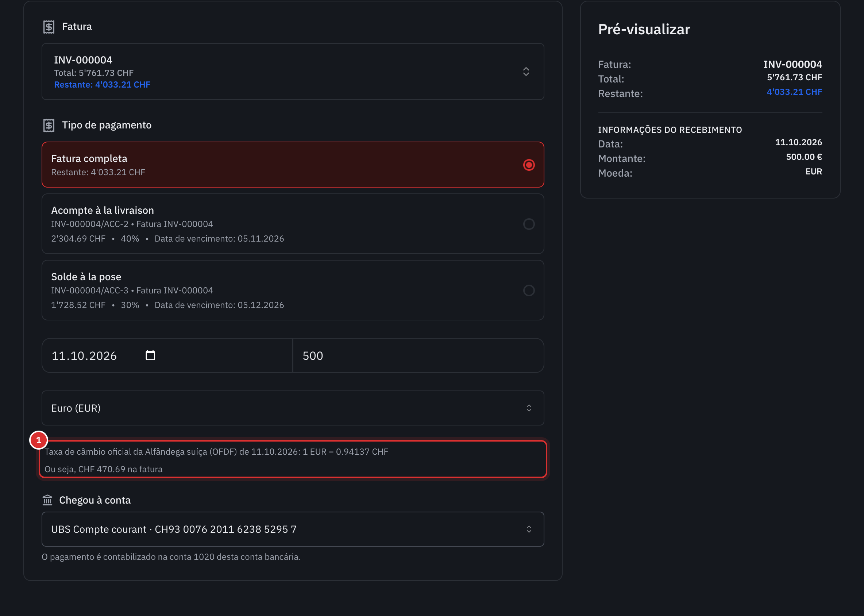Expand the Euro (EUR) currency dropdown

point(293,408)
